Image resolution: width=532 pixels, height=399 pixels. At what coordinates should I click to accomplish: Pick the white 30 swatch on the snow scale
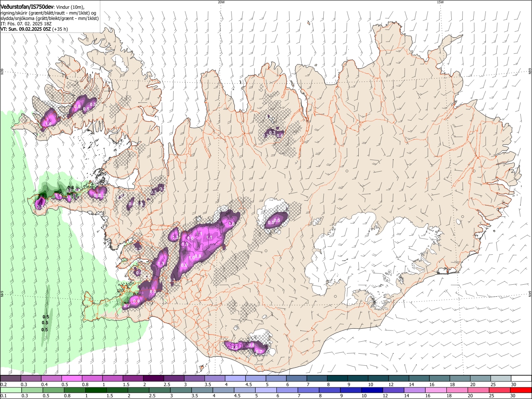[522, 379]
